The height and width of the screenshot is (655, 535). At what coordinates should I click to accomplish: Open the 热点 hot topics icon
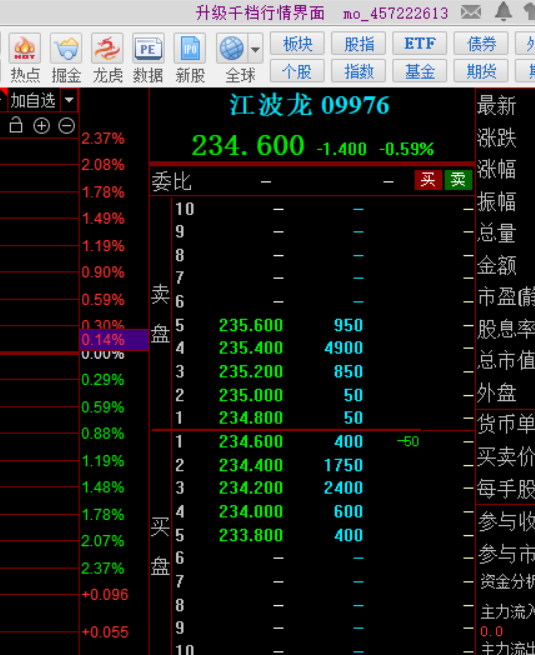pos(25,48)
